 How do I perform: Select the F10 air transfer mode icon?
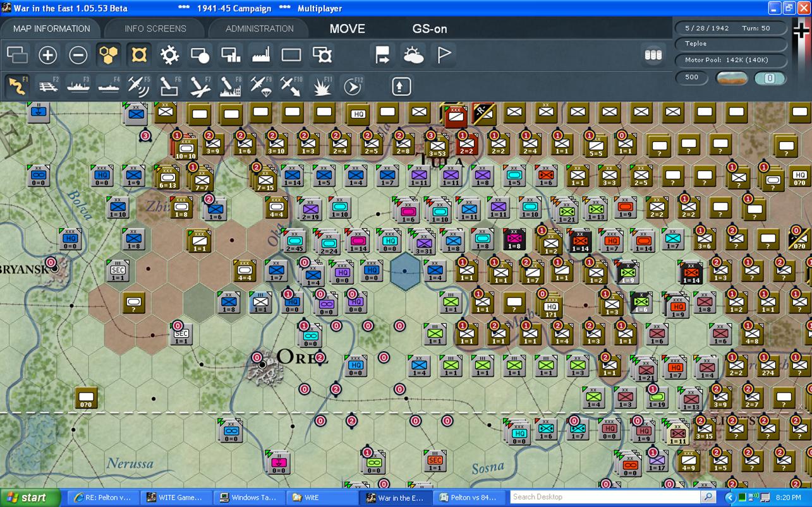click(x=291, y=86)
